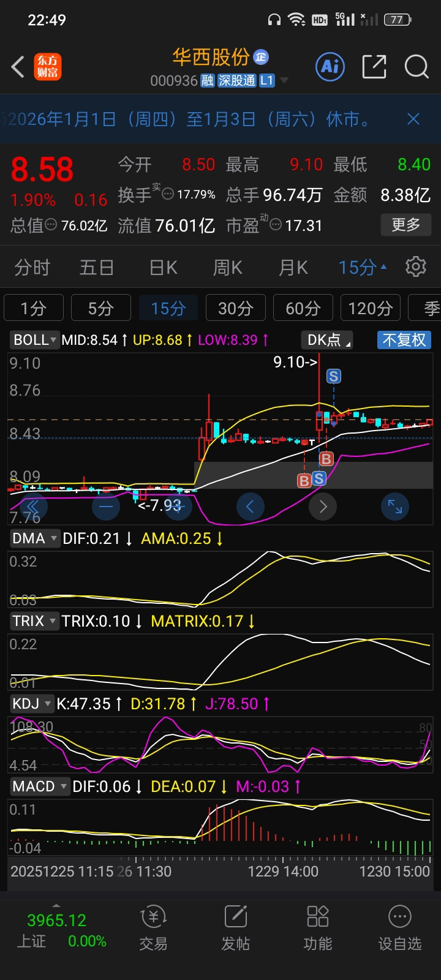Tap the 换手 info circle icon

(167, 194)
